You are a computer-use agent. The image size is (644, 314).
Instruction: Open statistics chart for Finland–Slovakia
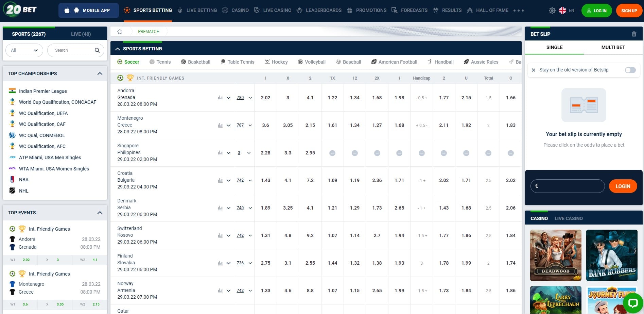[x=220, y=263]
